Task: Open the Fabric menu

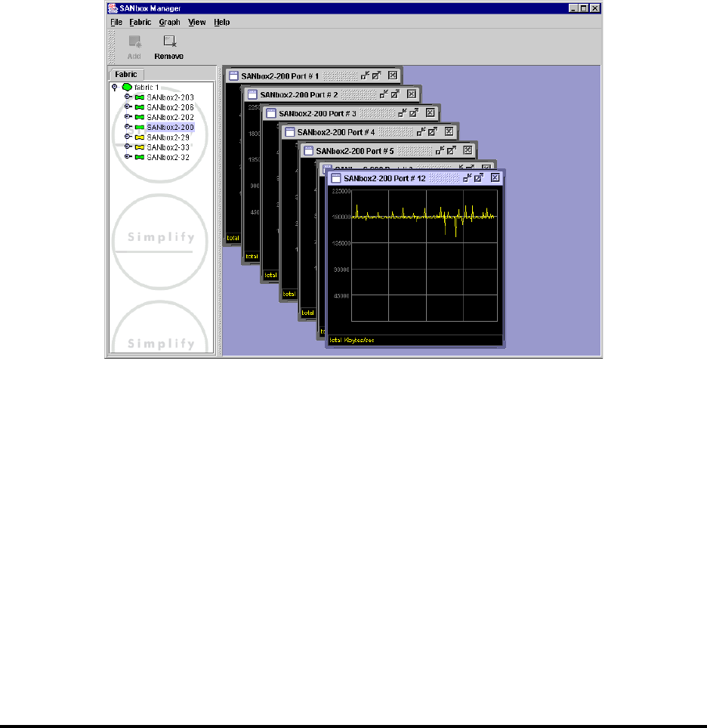Action: coord(140,22)
